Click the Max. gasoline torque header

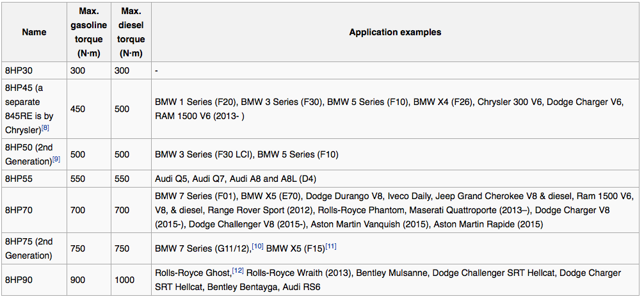coord(89,32)
